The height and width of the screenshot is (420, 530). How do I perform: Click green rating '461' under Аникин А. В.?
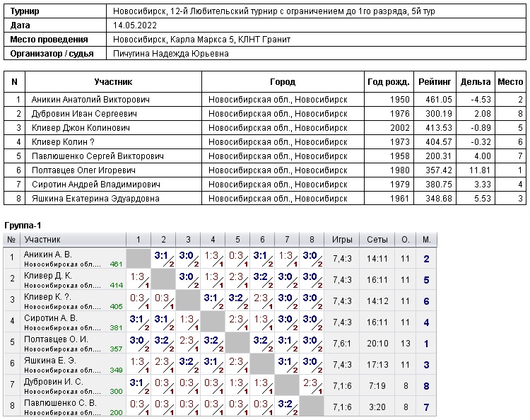point(116,264)
